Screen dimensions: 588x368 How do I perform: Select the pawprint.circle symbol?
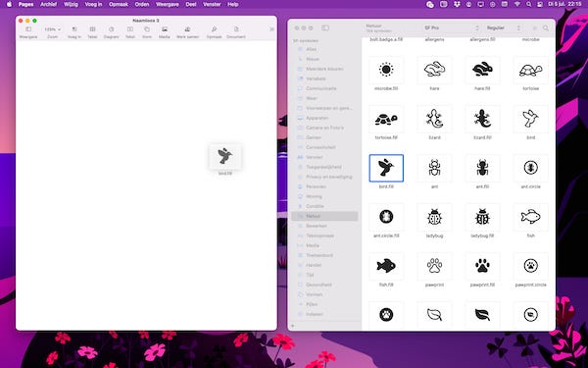tap(530, 266)
